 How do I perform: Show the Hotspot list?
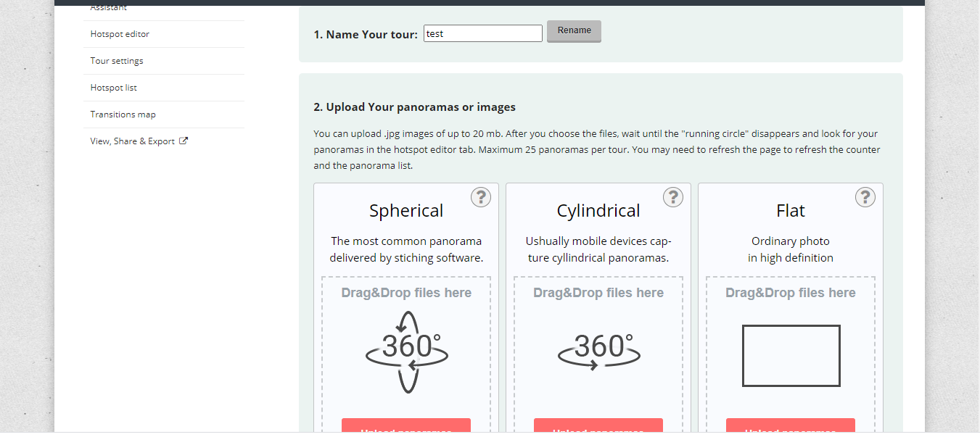[x=113, y=88]
